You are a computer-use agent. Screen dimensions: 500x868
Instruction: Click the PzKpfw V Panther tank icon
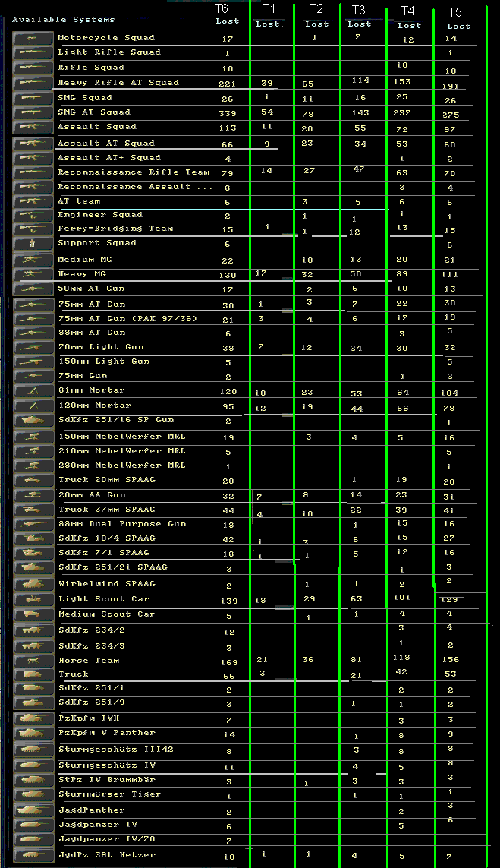pyautogui.click(x=33, y=733)
